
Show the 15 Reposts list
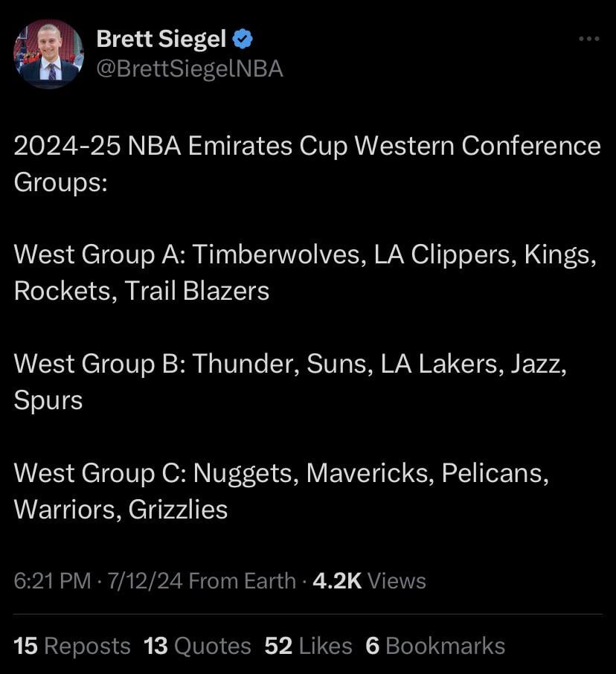point(72,646)
